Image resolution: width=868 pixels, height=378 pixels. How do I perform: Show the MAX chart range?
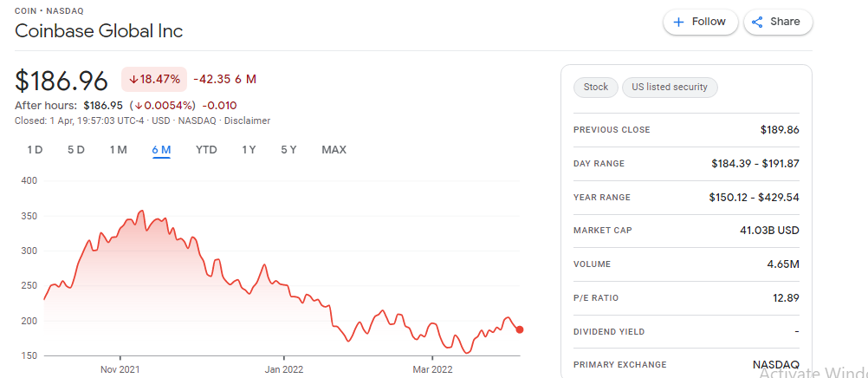coord(334,150)
